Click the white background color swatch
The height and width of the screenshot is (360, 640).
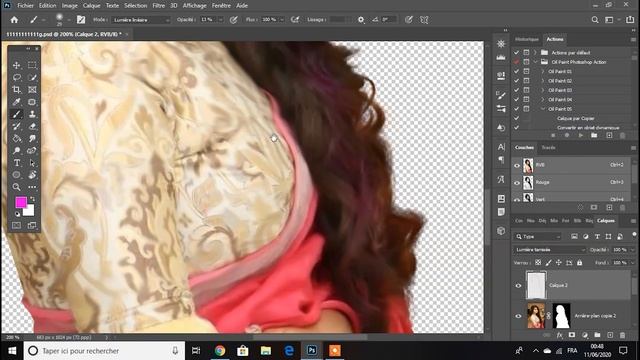29,211
